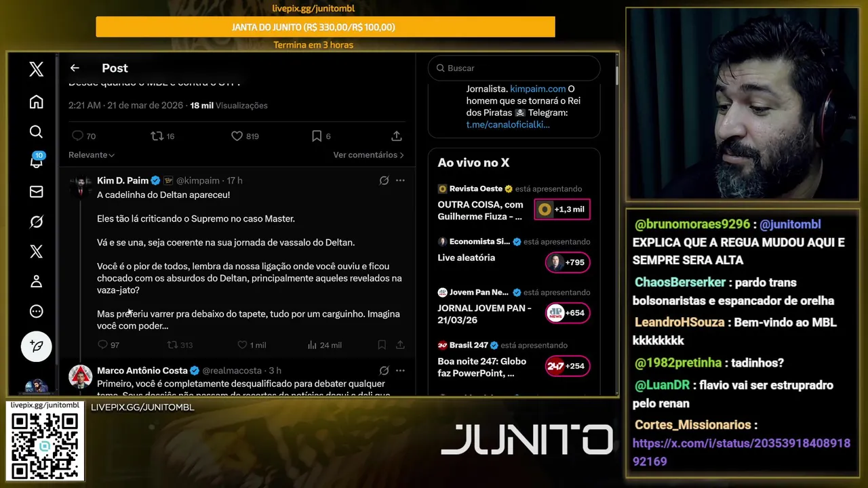Click Grok icon on Marco Antônio Costa reply
This screenshot has width=868, height=488.
[384, 370]
